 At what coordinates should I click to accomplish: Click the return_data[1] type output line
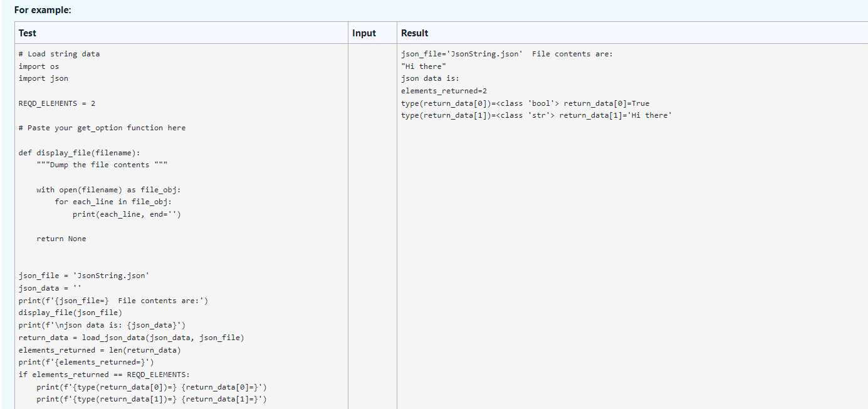click(531, 115)
